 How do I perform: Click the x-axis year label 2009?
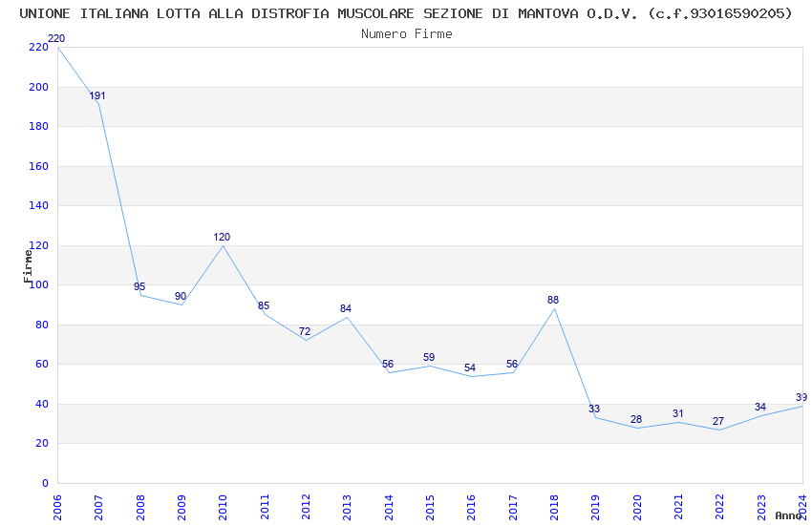coord(182,507)
